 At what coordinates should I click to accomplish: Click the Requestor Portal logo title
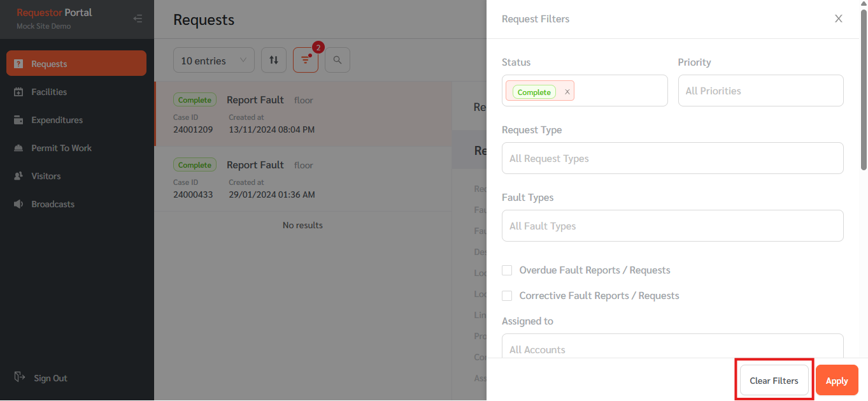[54, 13]
